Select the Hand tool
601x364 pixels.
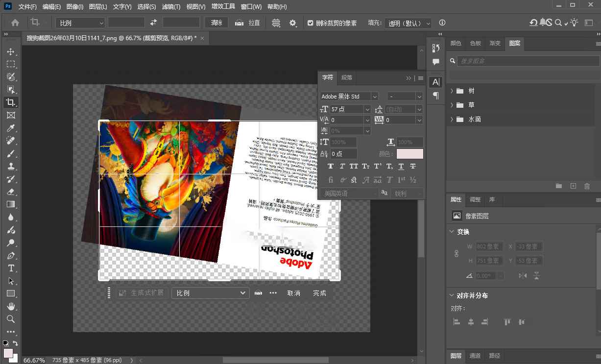[11, 306]
